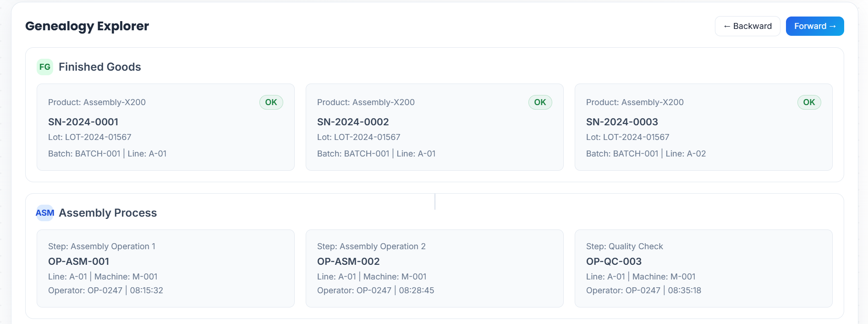Click OK status badge on SN-2024-0003
This screenshot has height=324, width=868.
pyautogui.click(x=809, y=102)
